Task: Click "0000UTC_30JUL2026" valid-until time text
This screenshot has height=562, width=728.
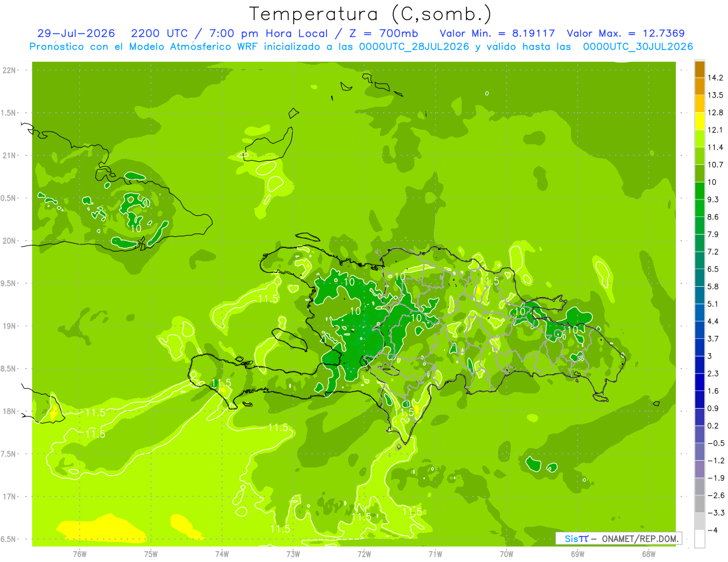Action: pos(638,47)
